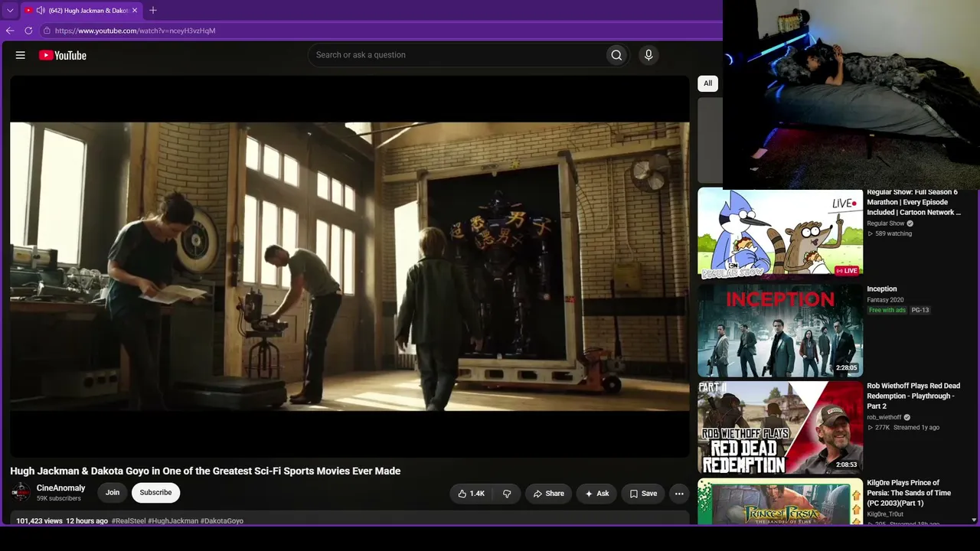
Task: Open CineAnomaly channel avatar
Action: click(21, 493)
